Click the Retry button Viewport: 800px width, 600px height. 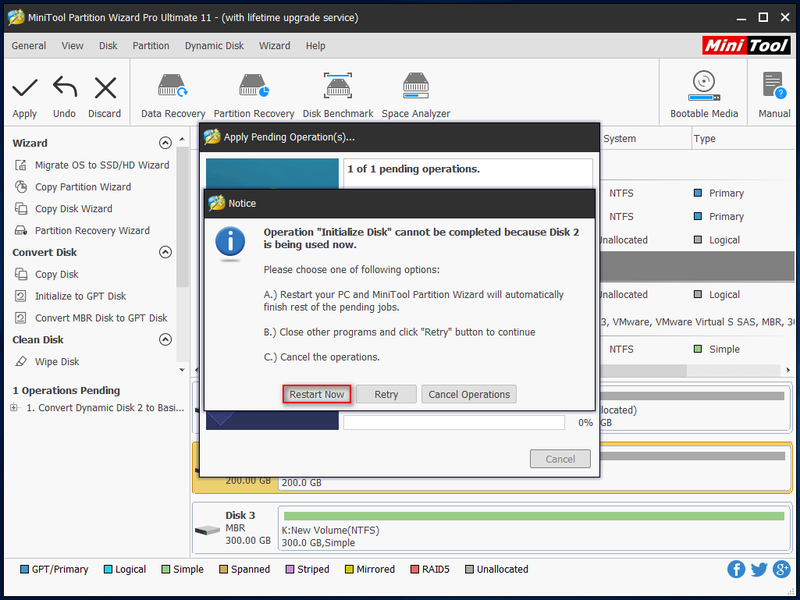[386, 394]
